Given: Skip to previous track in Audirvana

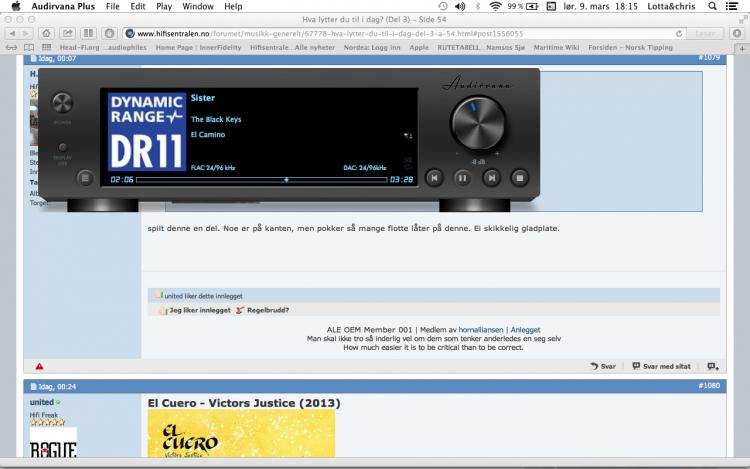Looking at the screenshot, I should 434,178.
